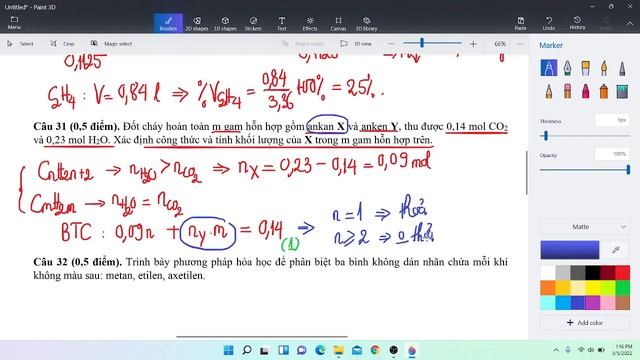Open the Matte material dropdown
The width and height of the screenshot is (640, 360).
pos(584,227)
